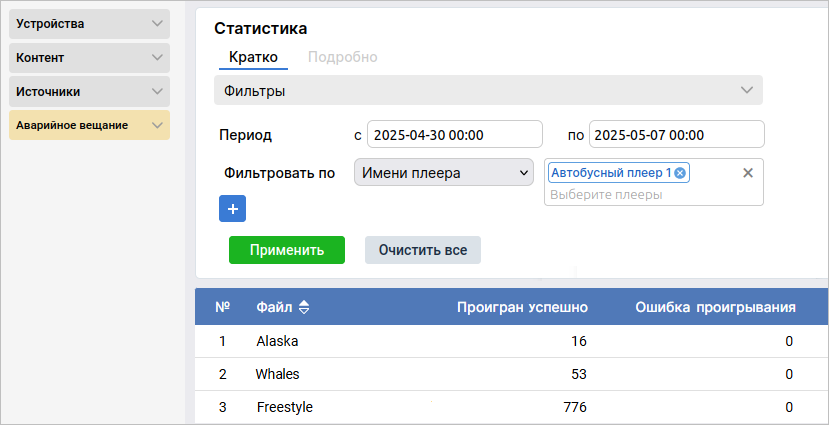Open the Имени плеера dropdown
Viewport: 829px width, 425px height.
click(444, 173)
